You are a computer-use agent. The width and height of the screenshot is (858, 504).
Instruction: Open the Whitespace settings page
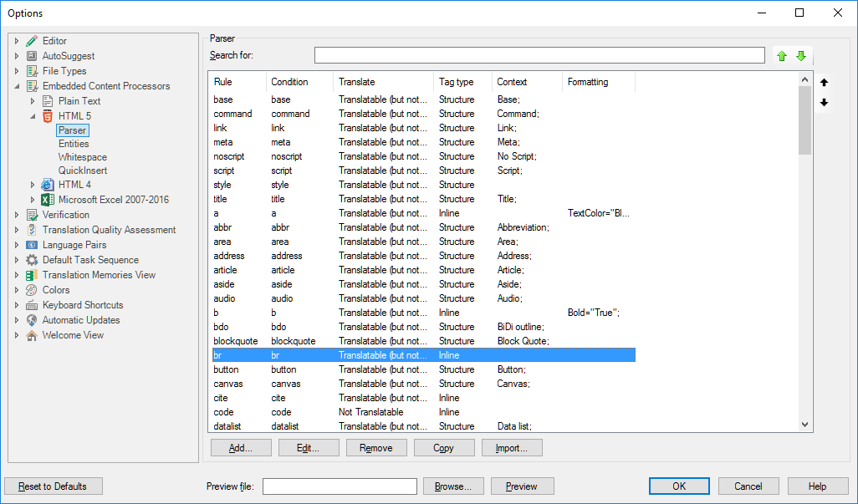(x=83, y=157)
